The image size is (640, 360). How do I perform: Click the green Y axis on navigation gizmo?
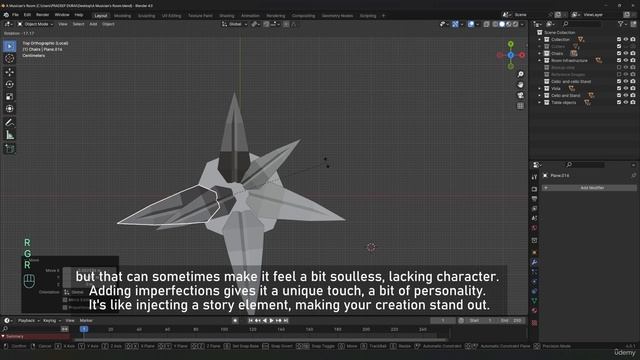511,44
